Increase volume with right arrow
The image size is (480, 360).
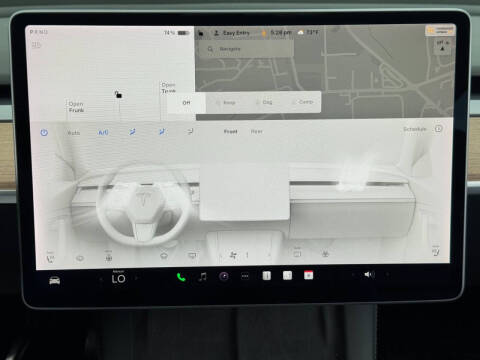[388, 275]
